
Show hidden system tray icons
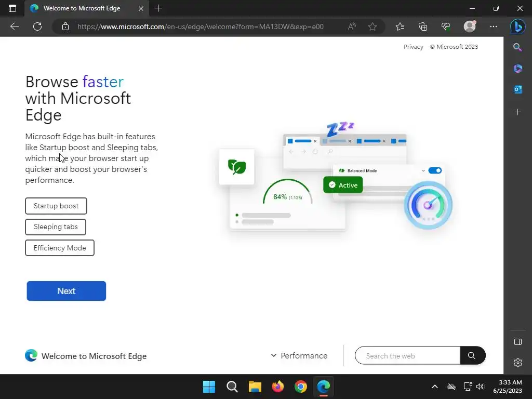(435, 387)
